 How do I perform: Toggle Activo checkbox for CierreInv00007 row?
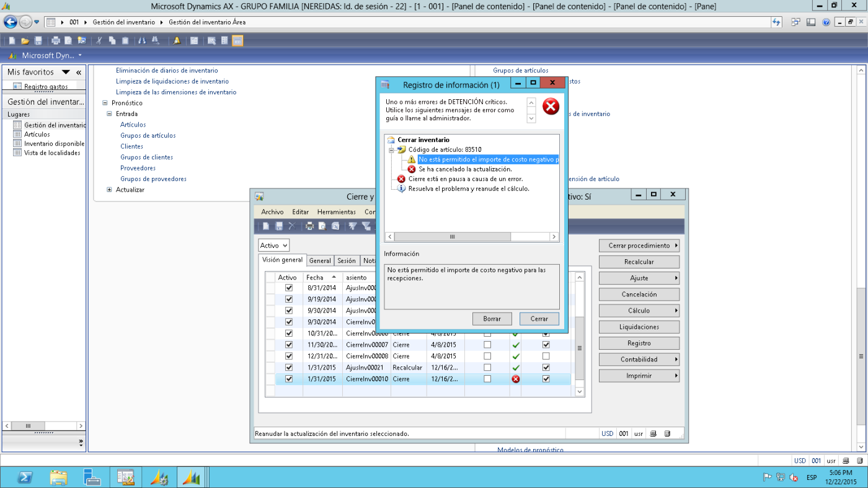(288, 345)
